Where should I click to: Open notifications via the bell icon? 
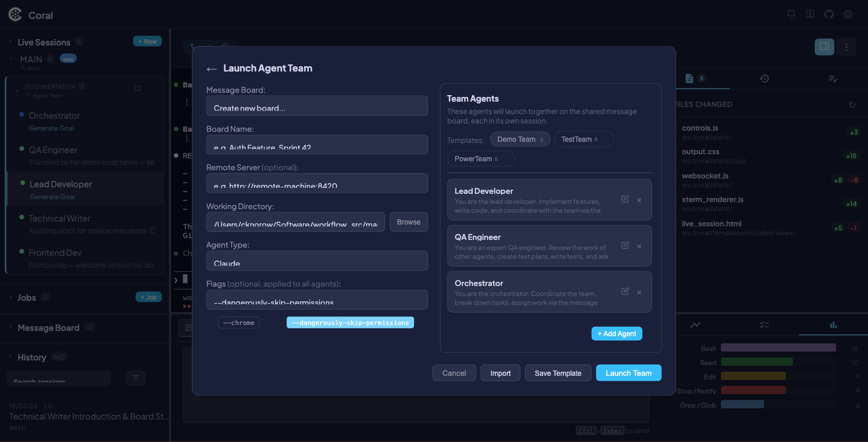[791, 14]
